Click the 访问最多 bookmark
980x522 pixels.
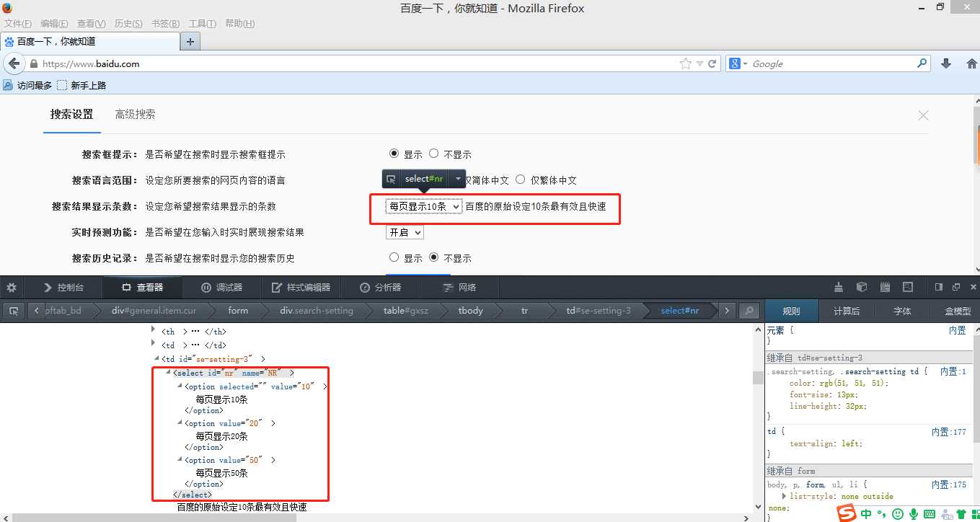point(27,85)
